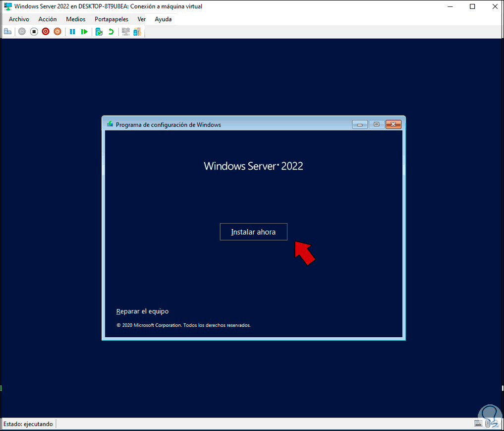The width and height of the screenshot is (504, 431).
Task: Open the Medios menu
Action: [75, 19]
